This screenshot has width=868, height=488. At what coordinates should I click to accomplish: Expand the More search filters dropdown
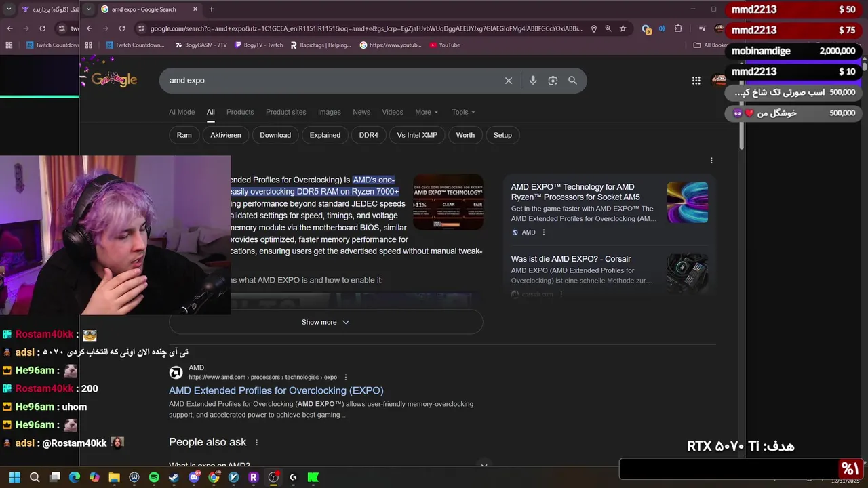[427, 112]
